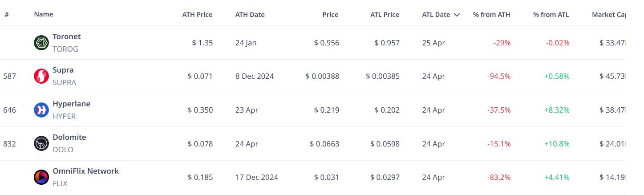Sort by ATL Price column header
This screenshot has width=644, height=195.
(385, 15)
